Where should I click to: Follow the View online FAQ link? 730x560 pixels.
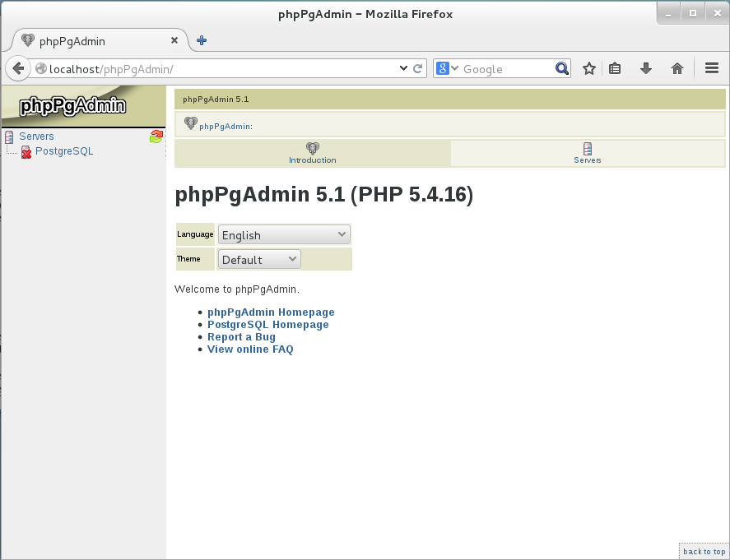pyautogui.click(x=250, y=349)
